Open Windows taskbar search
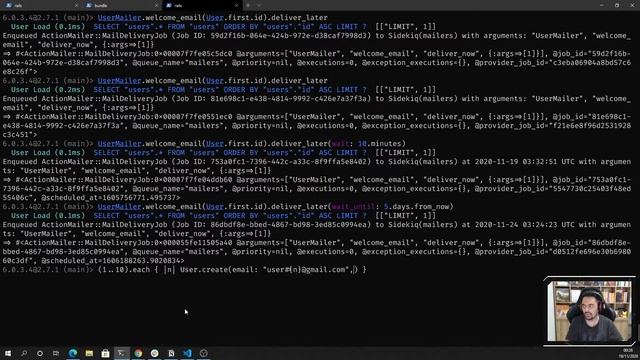Image resolution: width=640 pixels, height=360 pixels. pyautogui.click(x=24, y=353)
